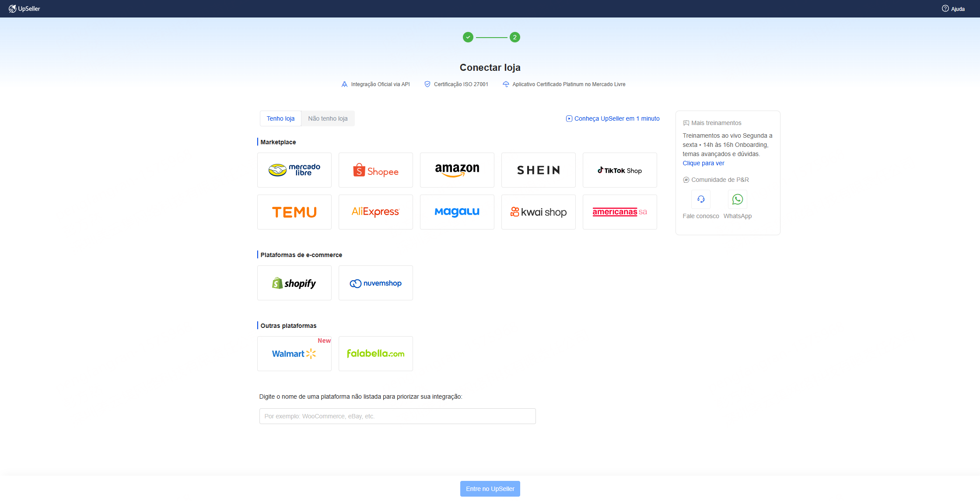
Task: Click the Entre no UpSeller button
Action: [x=490, y=489]
